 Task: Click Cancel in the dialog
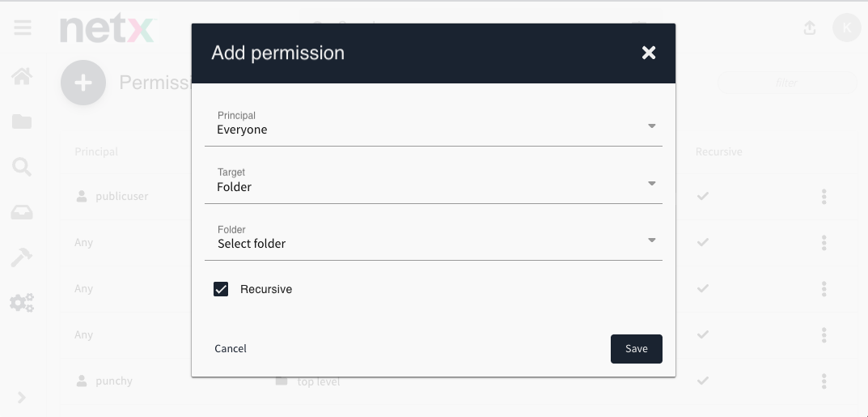coord(231,348)
